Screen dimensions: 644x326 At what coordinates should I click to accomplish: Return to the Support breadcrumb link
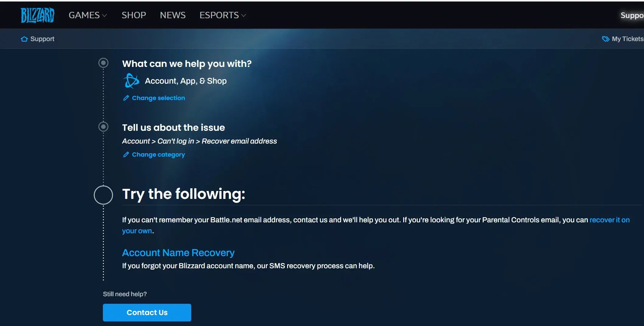[42, 39]
